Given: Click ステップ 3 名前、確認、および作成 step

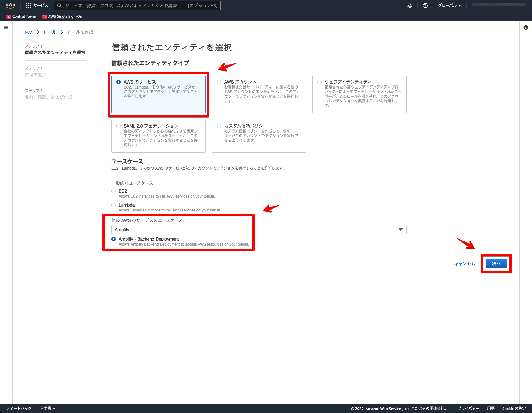Looking at the screenshot, I should tap(49, 94).
